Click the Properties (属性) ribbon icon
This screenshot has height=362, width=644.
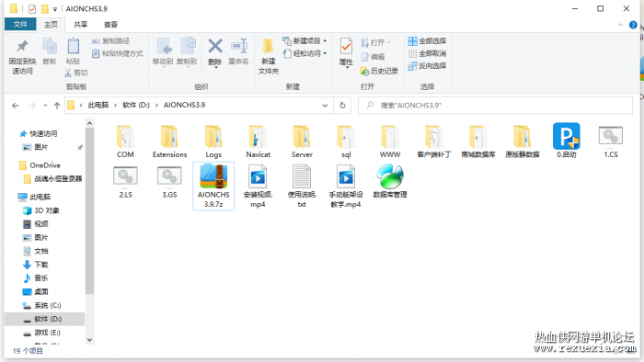tap(346, 52)
